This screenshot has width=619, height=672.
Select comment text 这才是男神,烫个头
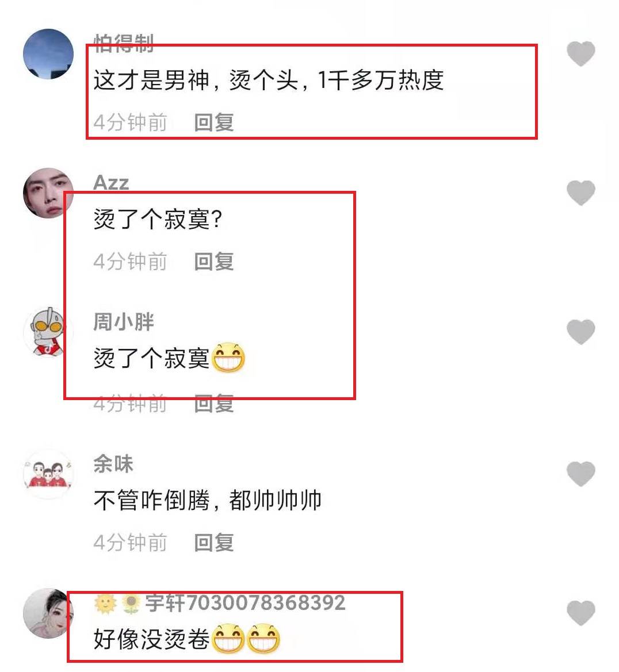[x=196, y=80]
